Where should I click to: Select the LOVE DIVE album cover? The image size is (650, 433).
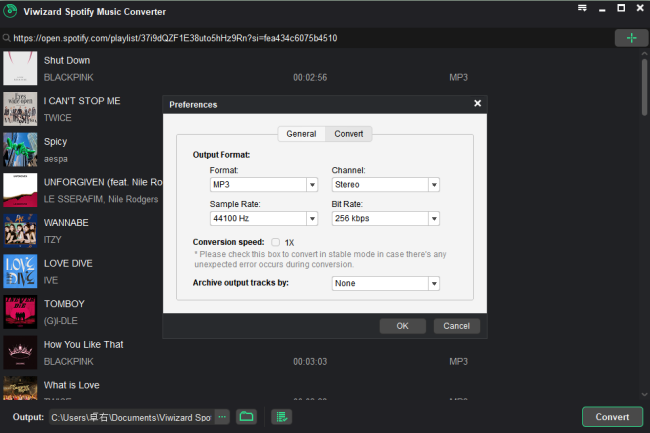coord(21,271)
